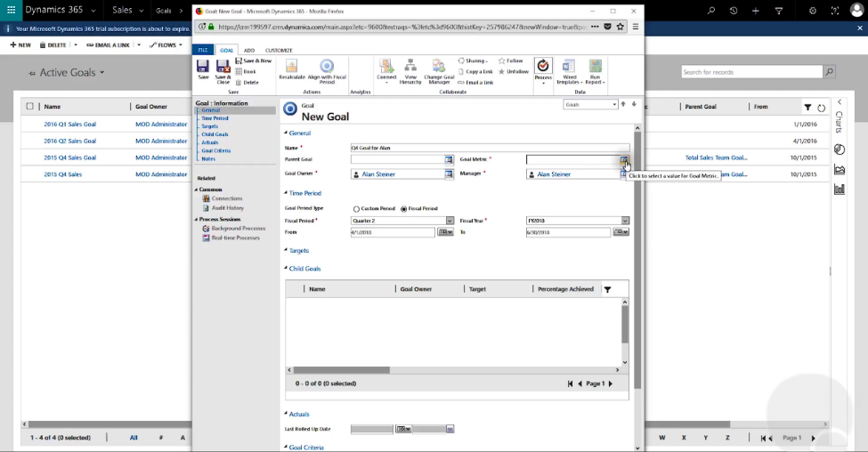Open Word Templates dropdown

tap(569, 72)
